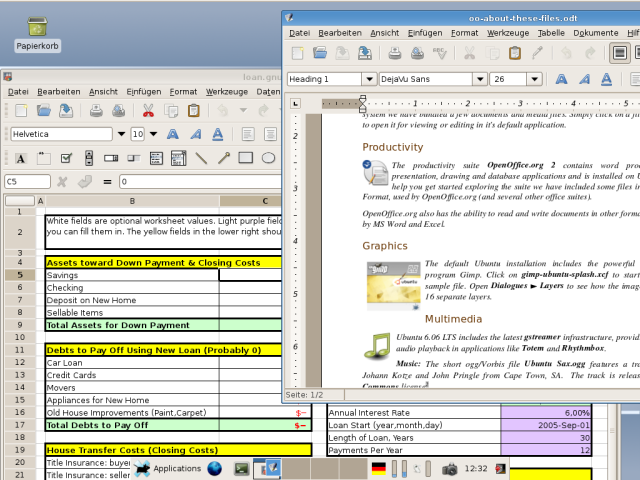The height and width of the screenshot is (480, 640).
Task: Click the formula entry field showing 0
Action: coord(200,182)
